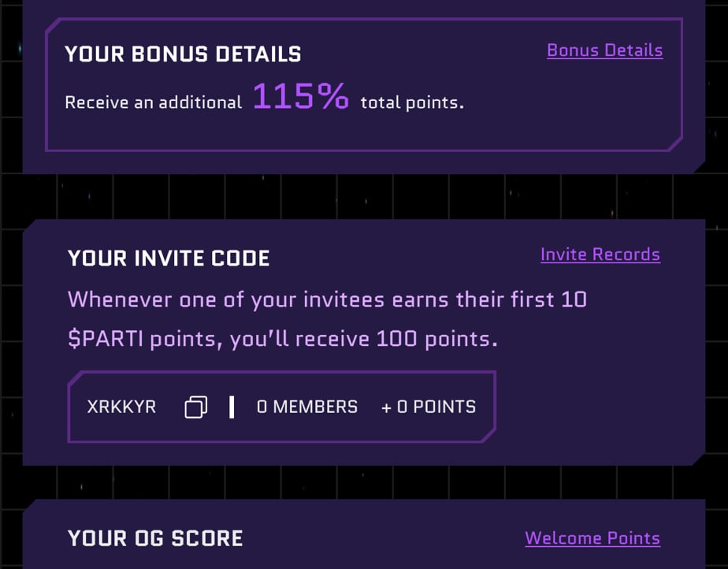Click the "$PARTI points" text

tap(142, 339)
